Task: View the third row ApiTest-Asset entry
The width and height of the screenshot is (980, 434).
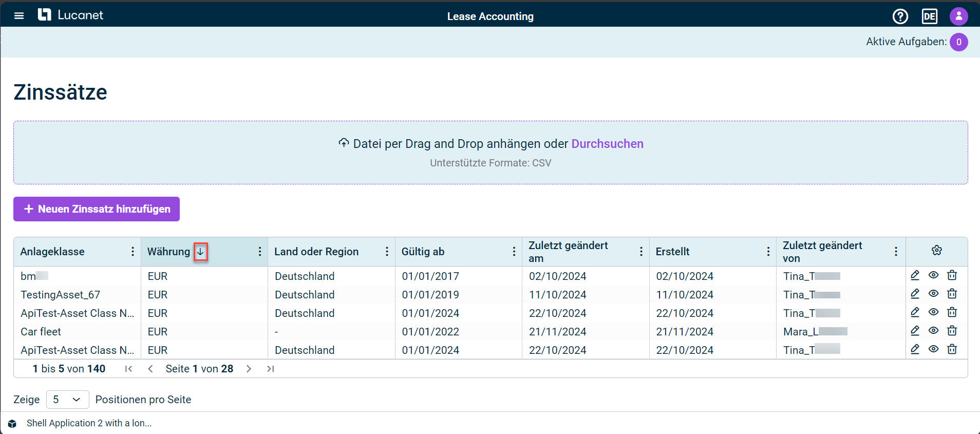Action: 934,312
